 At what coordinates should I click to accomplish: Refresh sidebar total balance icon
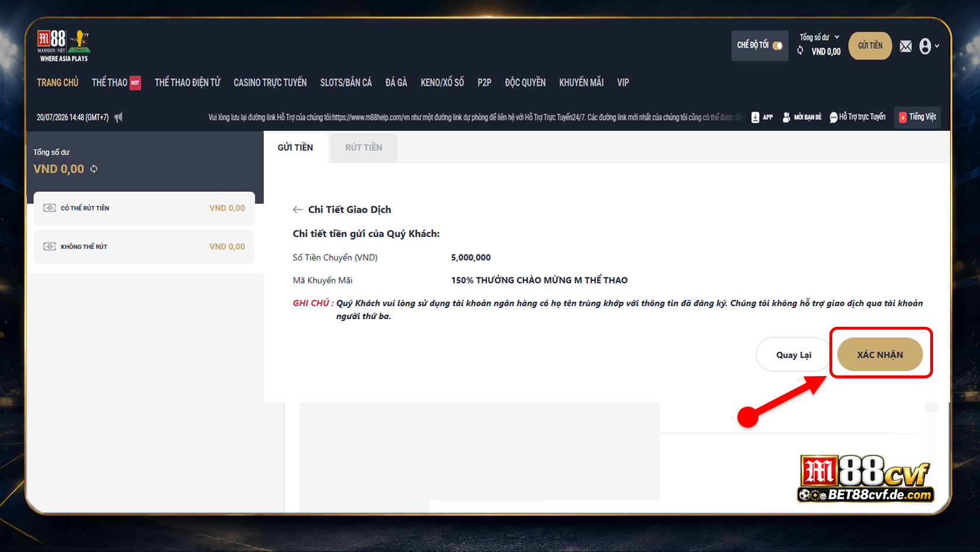[94, 169]
